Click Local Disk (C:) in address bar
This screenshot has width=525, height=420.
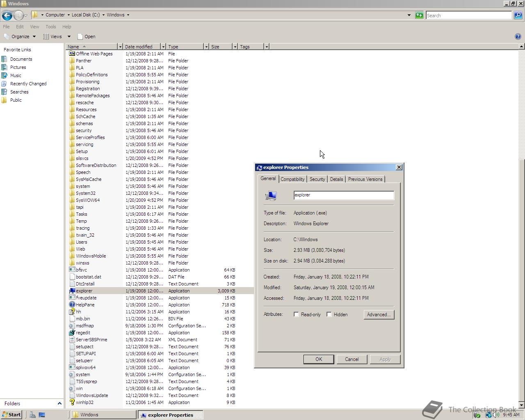coord(85,15)
